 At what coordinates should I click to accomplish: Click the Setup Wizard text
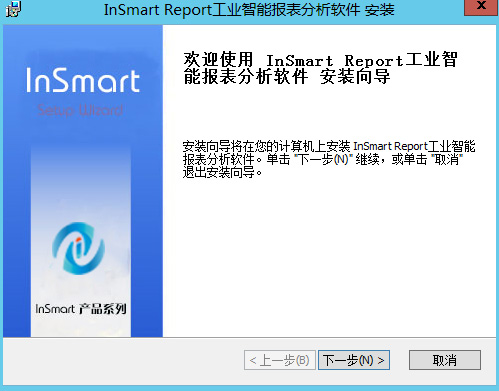tap(80, 110)
